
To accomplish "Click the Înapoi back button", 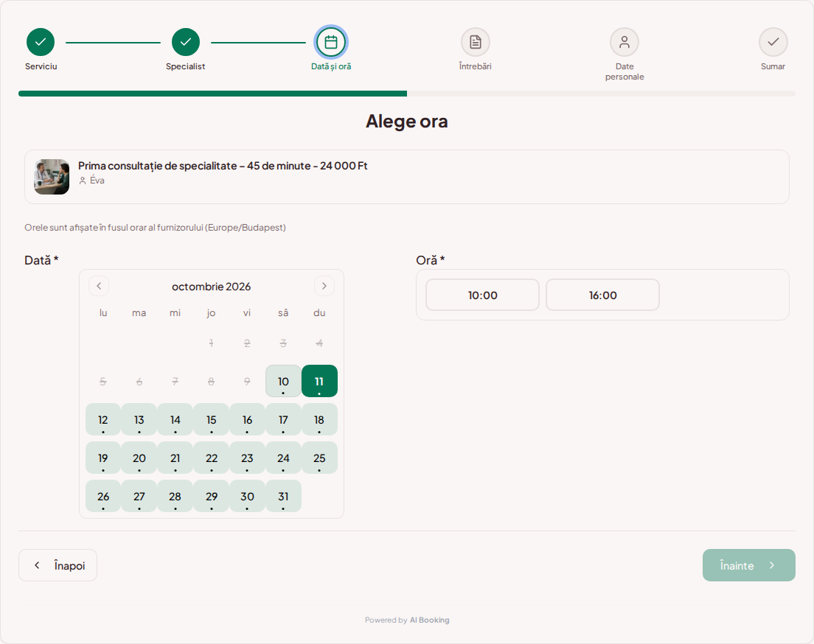I will coord(58,565).
